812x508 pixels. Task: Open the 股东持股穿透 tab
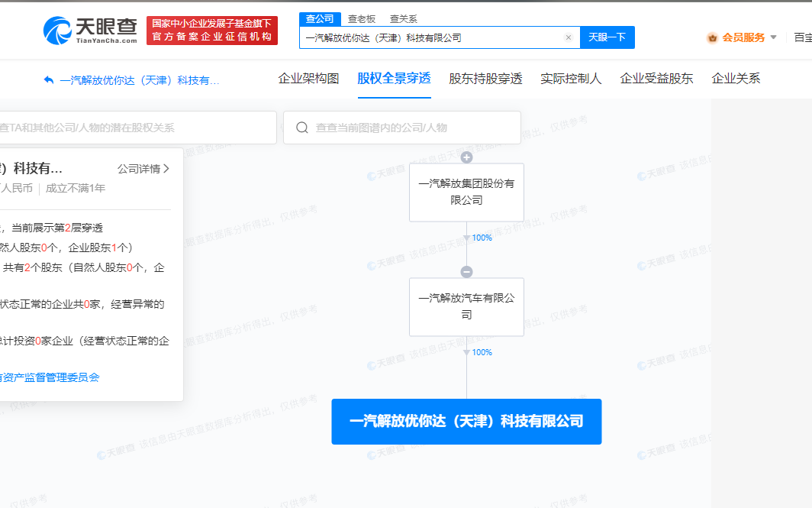click(x=485, y=79)
